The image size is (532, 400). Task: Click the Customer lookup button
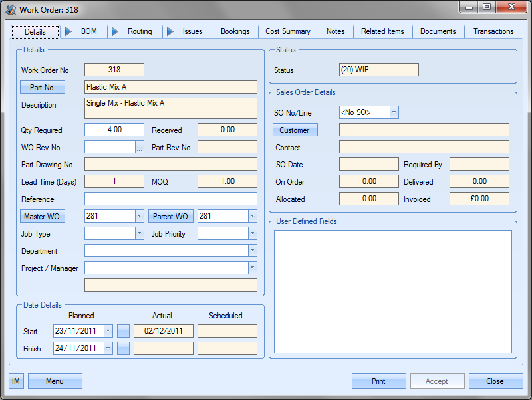295,130
